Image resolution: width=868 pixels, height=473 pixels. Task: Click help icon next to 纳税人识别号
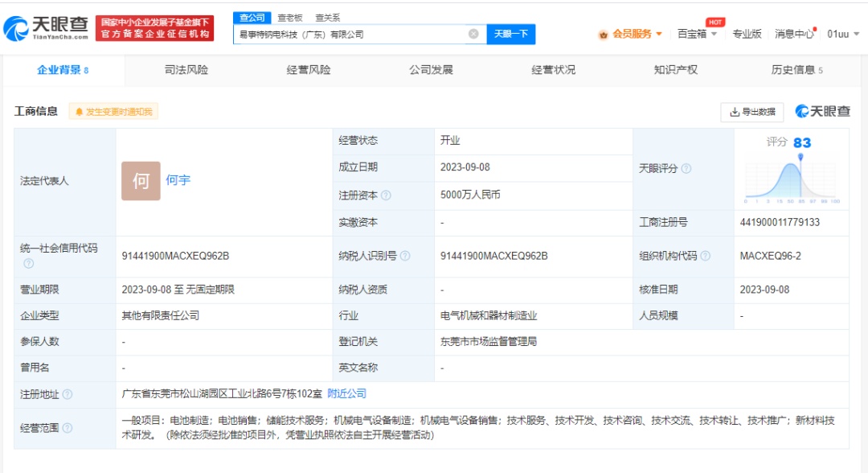[x=405, y=256]
